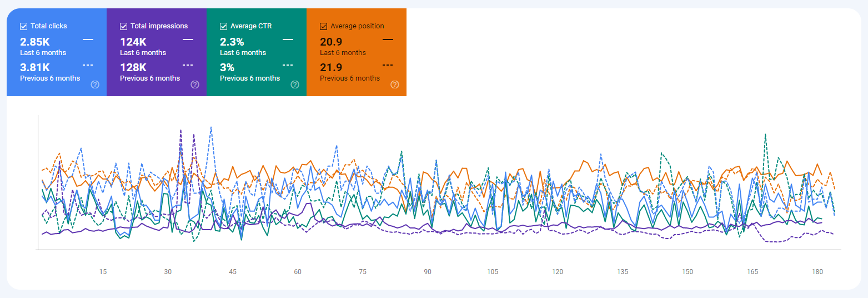Click 'Previous 6 months' under Total impressions

[x=150, y=78]
